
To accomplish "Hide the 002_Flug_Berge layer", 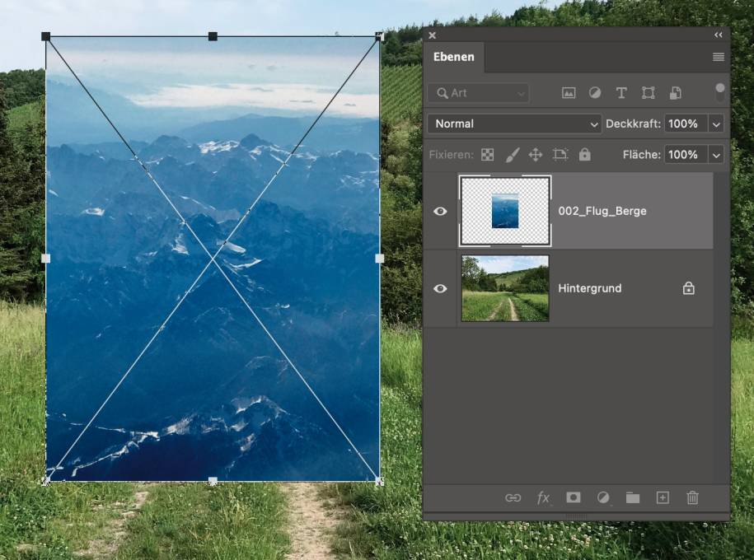I will [x=440, y=211].
